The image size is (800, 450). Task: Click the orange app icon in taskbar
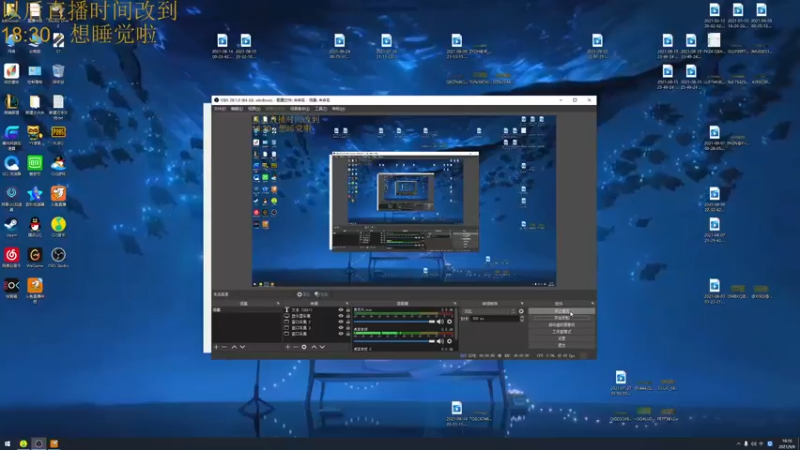point(54,443)
